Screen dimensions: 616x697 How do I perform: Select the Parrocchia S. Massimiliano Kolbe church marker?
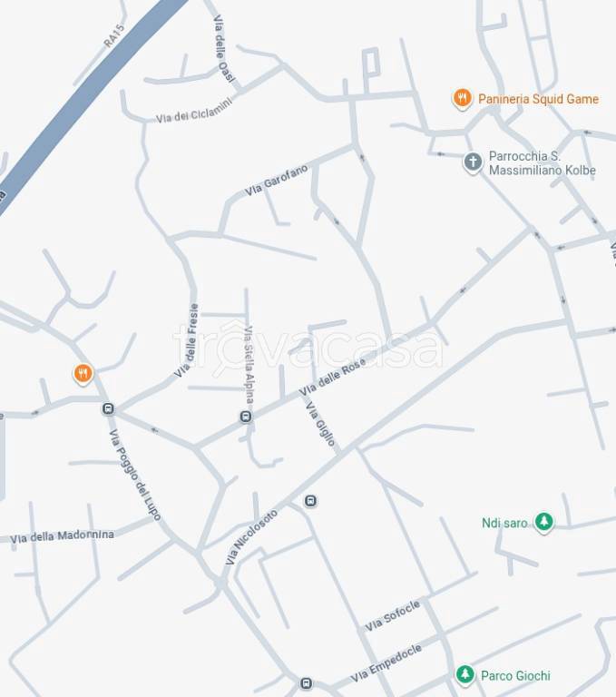[x=473, y=162]
